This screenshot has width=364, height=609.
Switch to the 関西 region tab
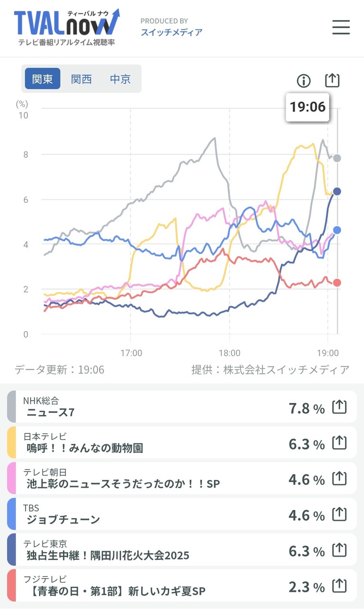[81, 79]
